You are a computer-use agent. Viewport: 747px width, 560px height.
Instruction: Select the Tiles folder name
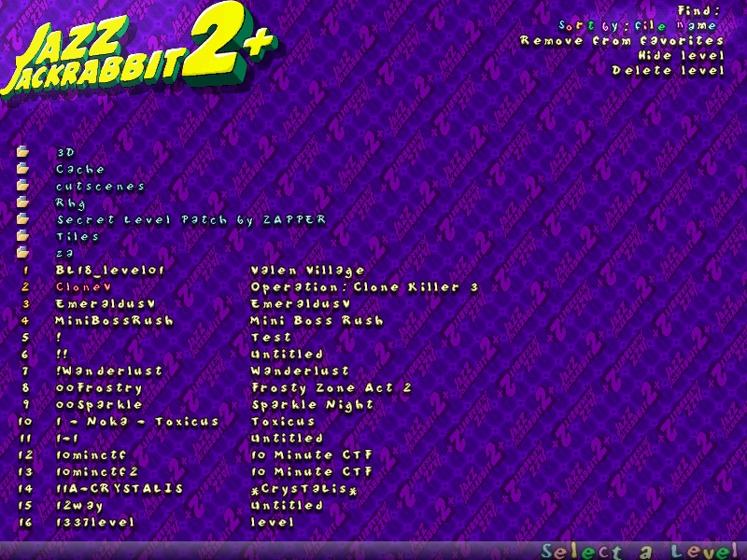[78, 237]
